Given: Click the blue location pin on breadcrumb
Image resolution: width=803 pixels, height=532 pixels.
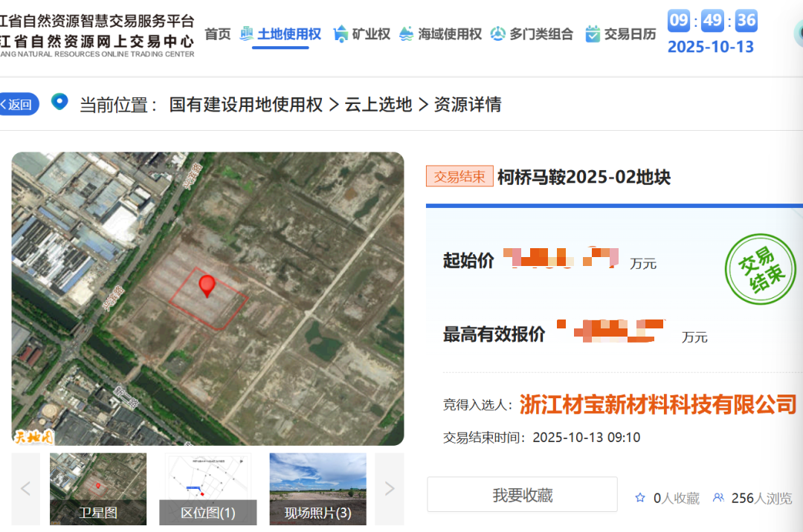Looking at the screenshot, I should pyautogui.click(x=59, y=102).
